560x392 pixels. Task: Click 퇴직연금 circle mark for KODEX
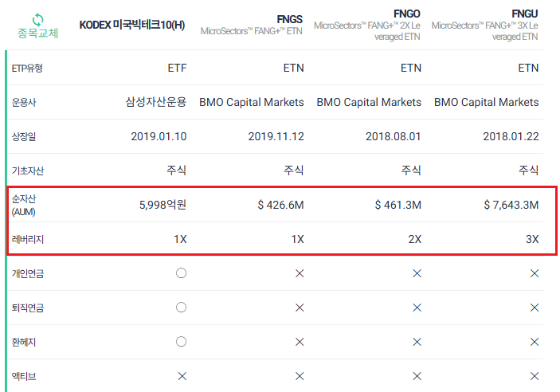181,308
